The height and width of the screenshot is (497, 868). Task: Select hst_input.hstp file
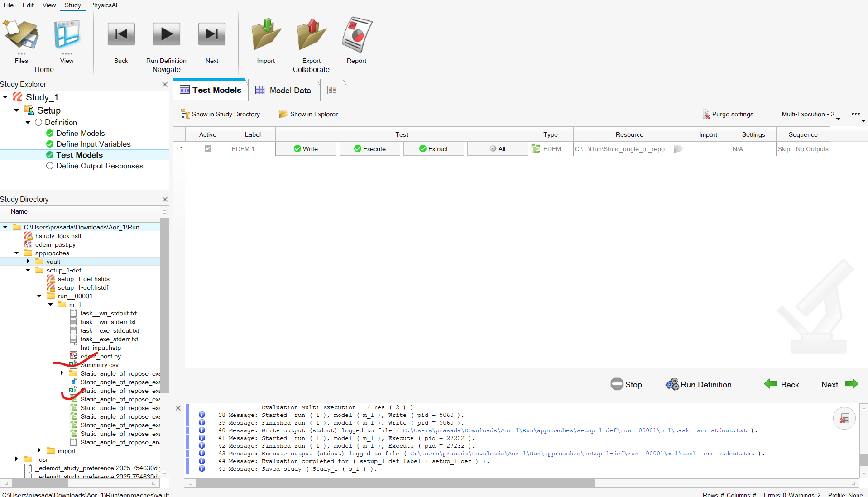coord(101,348)
